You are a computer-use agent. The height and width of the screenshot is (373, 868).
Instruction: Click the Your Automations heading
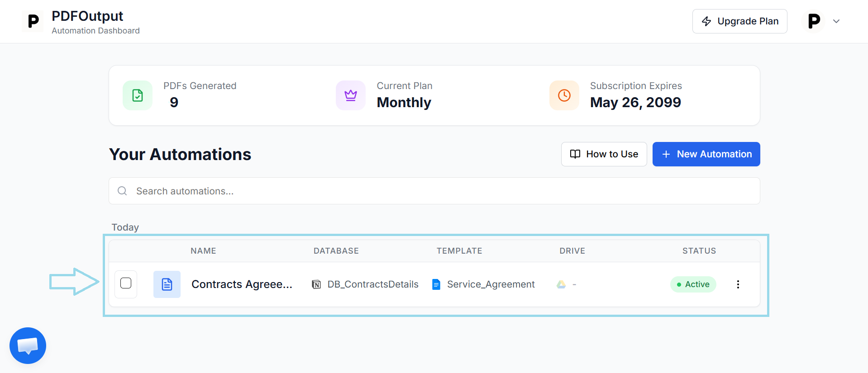(x=180, y=154)
